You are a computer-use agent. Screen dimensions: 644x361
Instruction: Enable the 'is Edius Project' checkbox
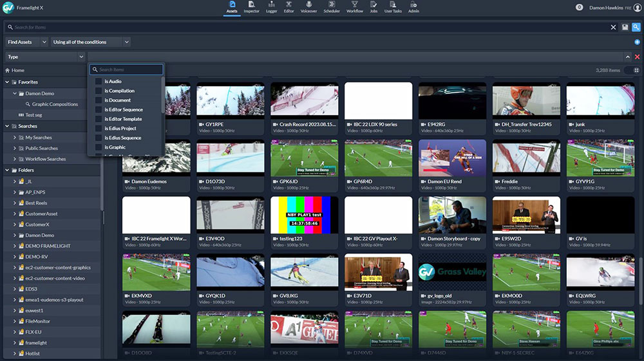tap(99, 129)
